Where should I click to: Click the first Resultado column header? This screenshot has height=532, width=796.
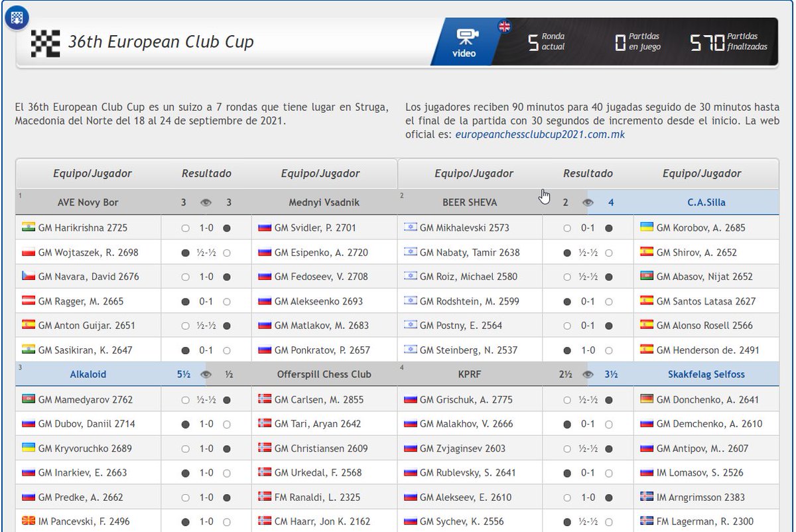coord(206,173)
